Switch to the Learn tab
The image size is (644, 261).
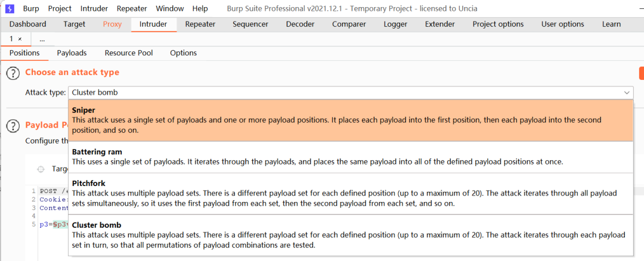point(612,24)
